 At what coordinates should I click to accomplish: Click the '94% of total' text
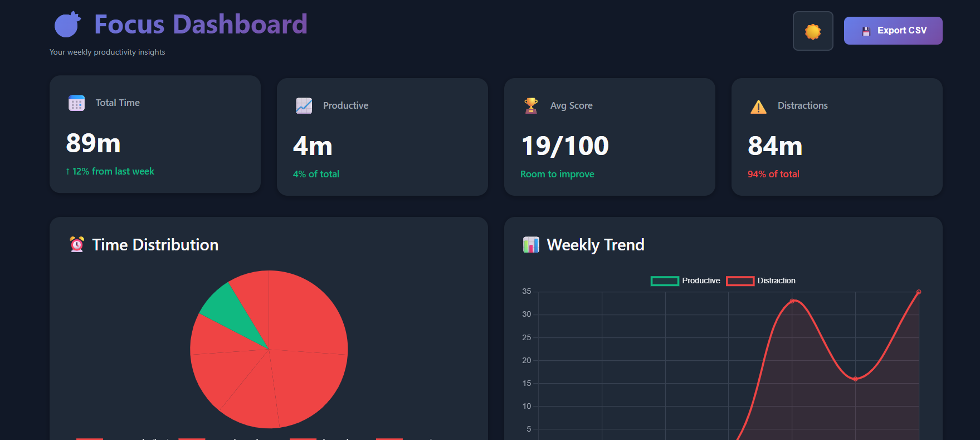point(773,174)
